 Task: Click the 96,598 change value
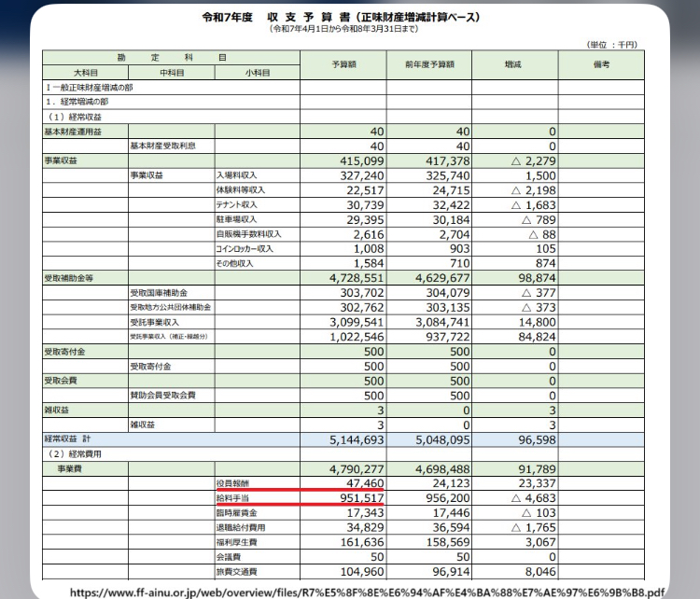pos(537,439)
